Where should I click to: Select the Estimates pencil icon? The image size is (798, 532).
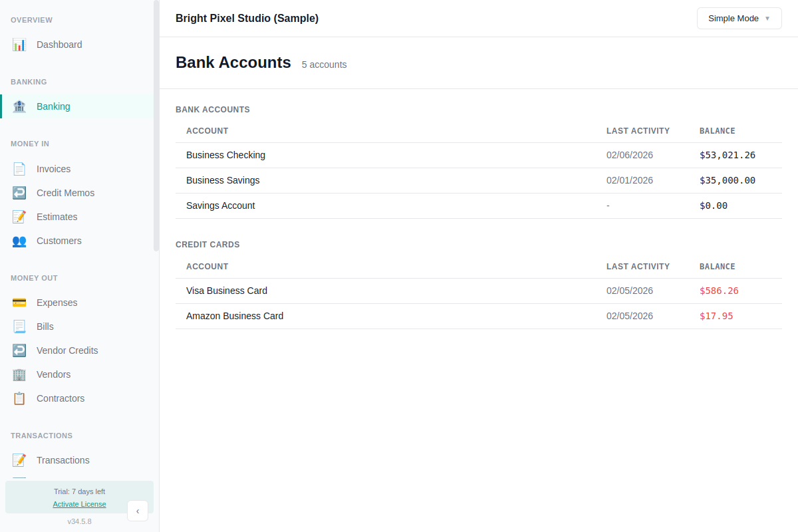(19, 216)
